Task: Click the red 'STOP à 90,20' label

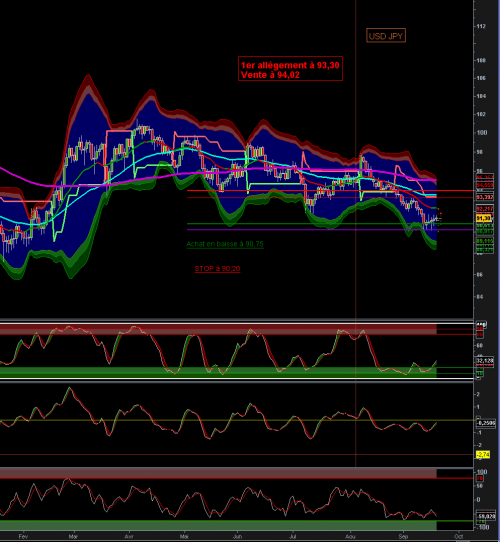Action: pyautogui.click(x=217, y=269)
